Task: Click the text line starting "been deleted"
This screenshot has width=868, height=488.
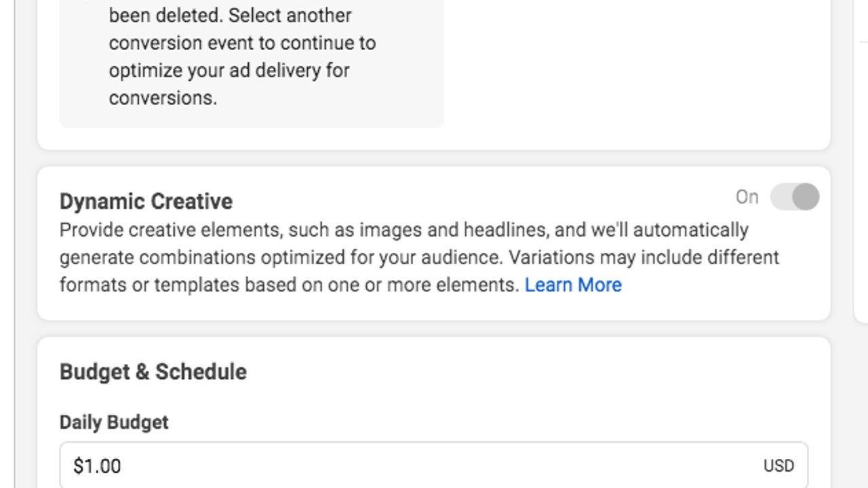Action: pos(230,15)
